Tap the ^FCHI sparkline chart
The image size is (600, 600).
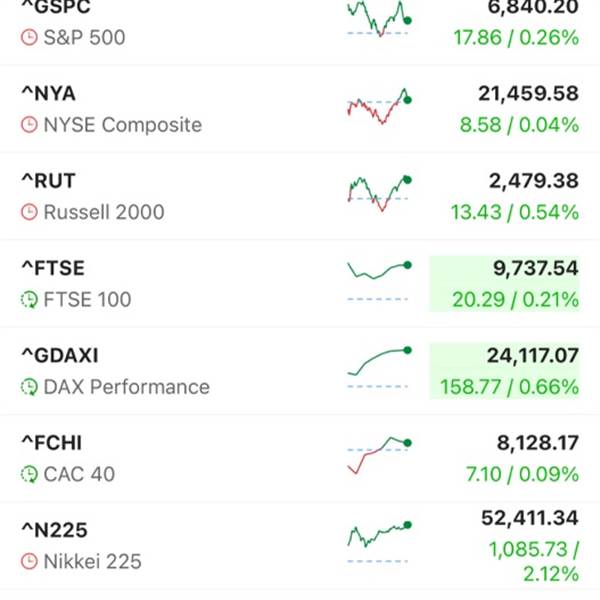(378, 453)
